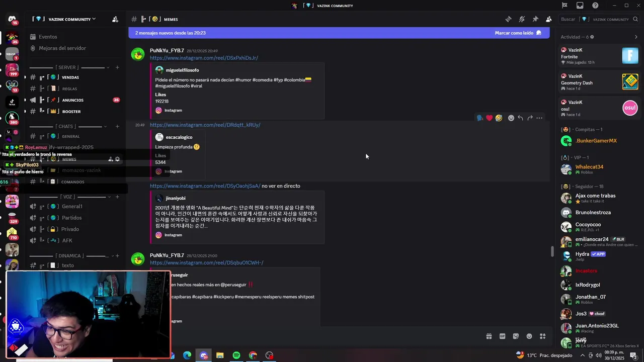React with red heart emoji
Viewport: 644px width, 362px height.
(x=489, y=118)
